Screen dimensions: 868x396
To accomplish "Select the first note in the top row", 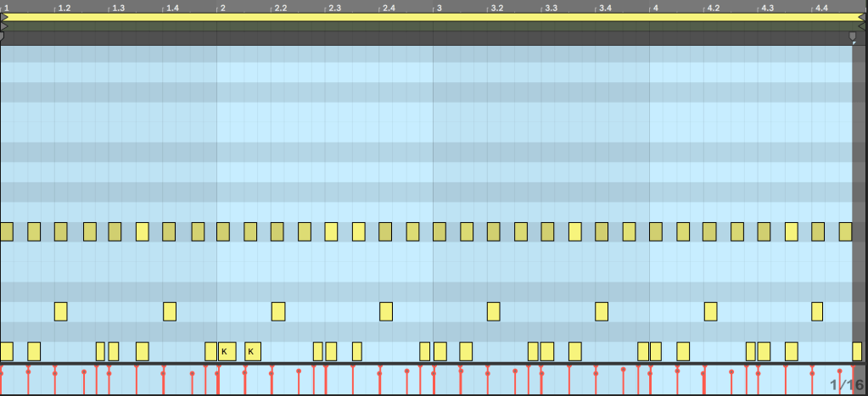I will pos(7,231).
